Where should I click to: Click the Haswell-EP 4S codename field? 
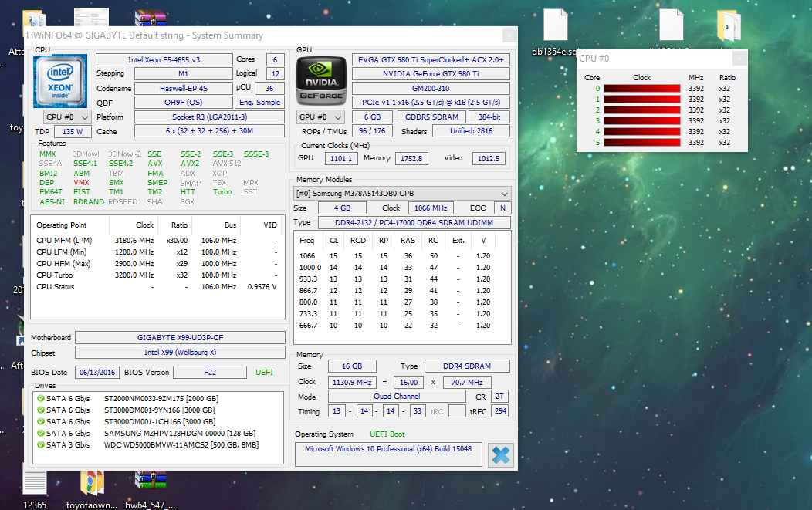184,89
